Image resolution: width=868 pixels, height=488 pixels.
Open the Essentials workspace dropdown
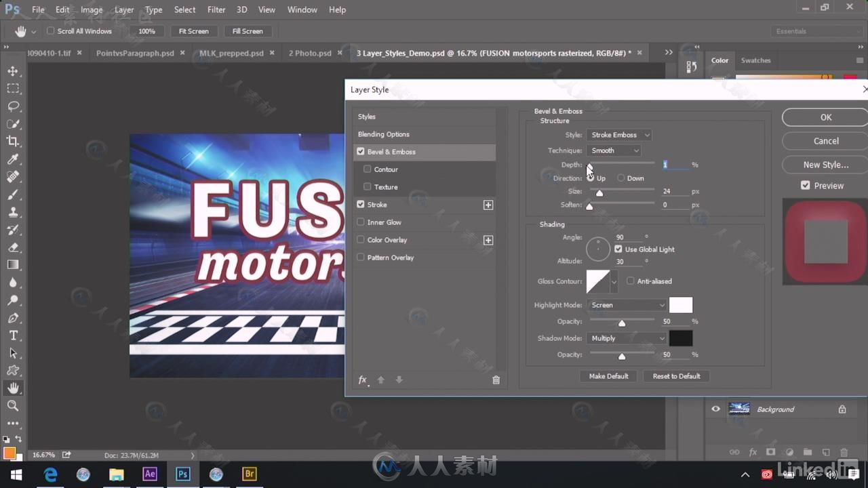coord(816,31)
